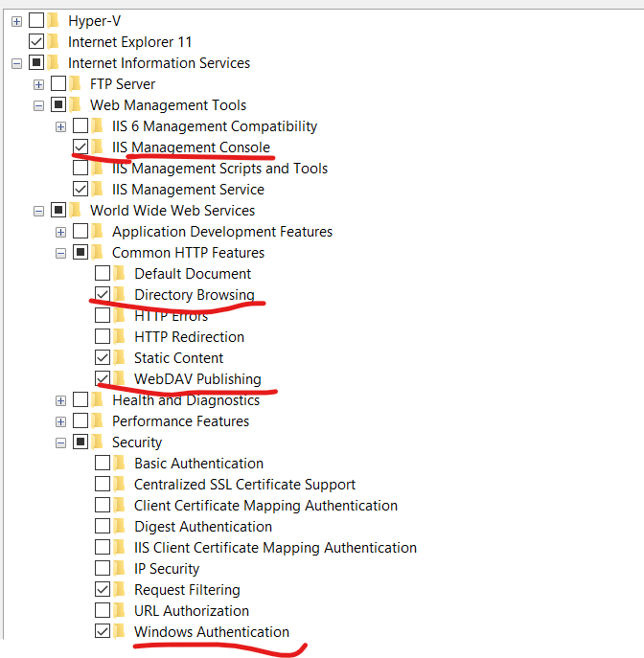Select 'Windows Authentication' label
Viewport: 644px width, 658px height.
[x=212, y=631]
